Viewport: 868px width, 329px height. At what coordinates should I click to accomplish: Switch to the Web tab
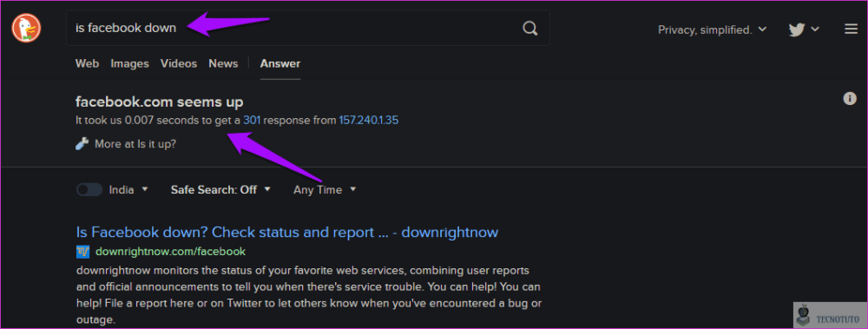[87, 63]
